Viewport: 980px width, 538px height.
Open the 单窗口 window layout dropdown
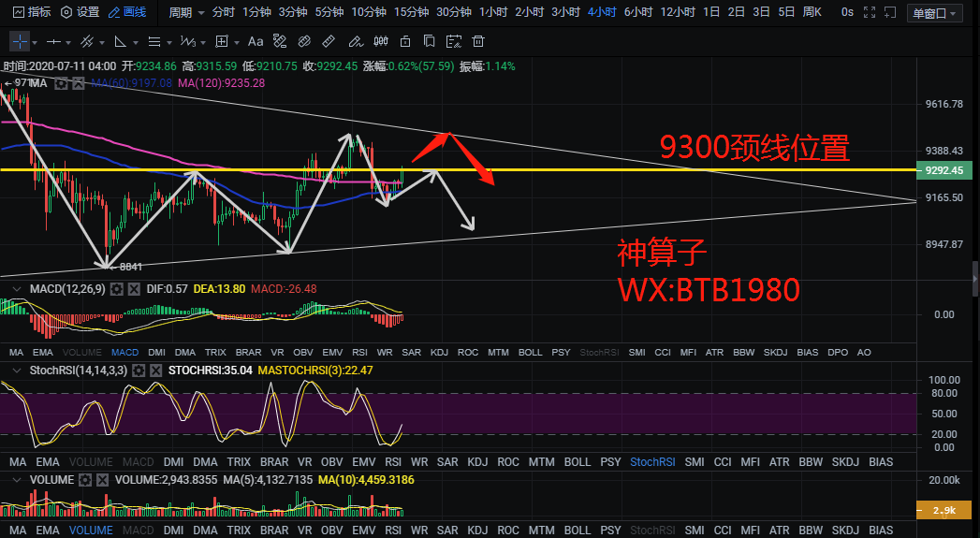click(x=935, y=13)
